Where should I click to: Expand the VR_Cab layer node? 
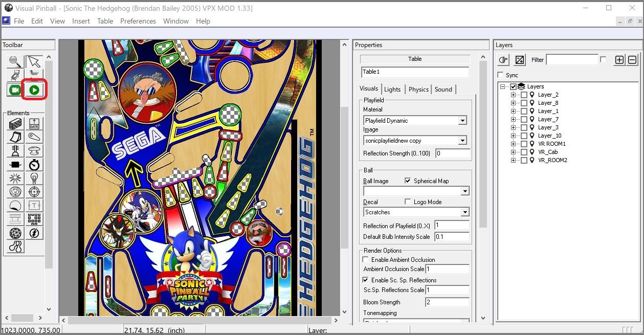(x=514, y=152)
